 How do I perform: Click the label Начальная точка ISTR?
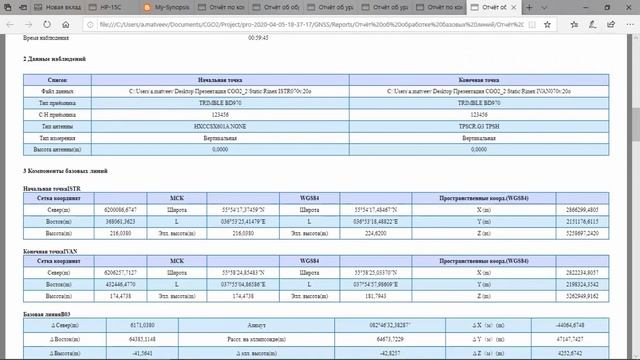pyautogui.click(x=52, y=189)
